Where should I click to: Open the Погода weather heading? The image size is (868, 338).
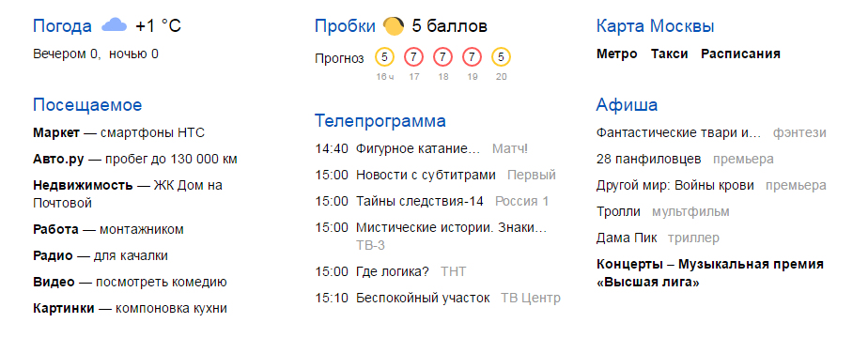pos(63,26)
